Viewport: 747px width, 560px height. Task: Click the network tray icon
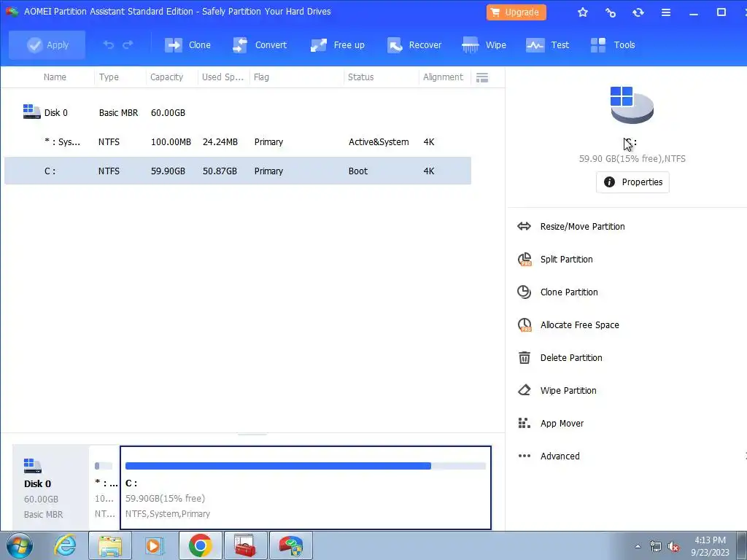(x=656, y=547)
